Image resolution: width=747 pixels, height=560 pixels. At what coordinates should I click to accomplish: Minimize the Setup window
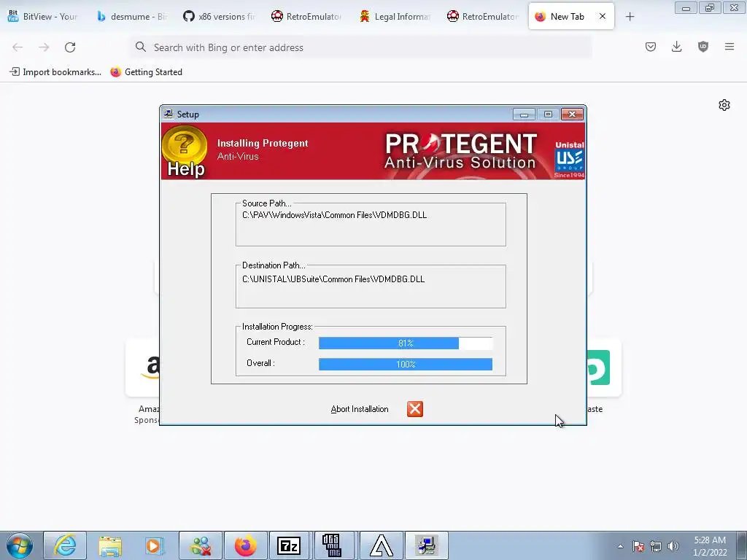point(524,114)
